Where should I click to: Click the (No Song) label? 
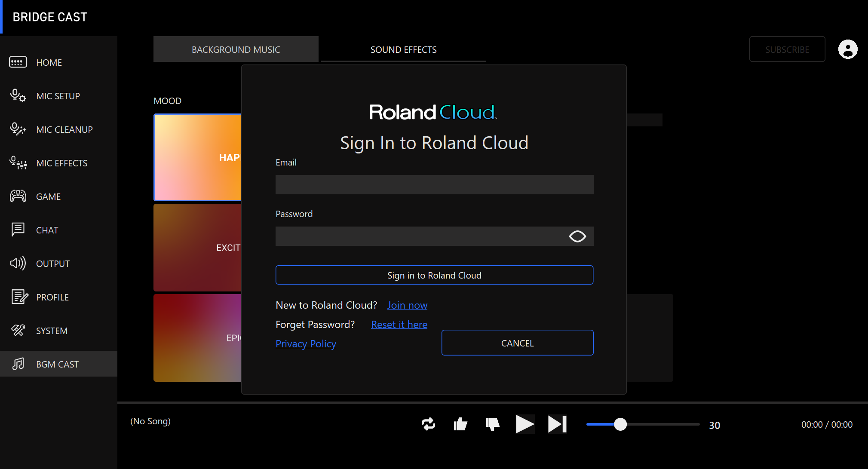150,421
